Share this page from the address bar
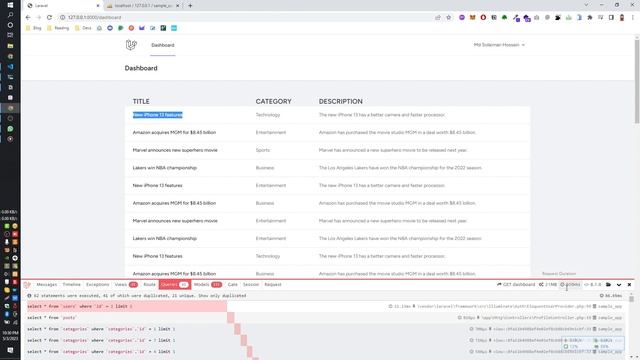Screen dimensions: 640x360 click(x=438, y=18)
